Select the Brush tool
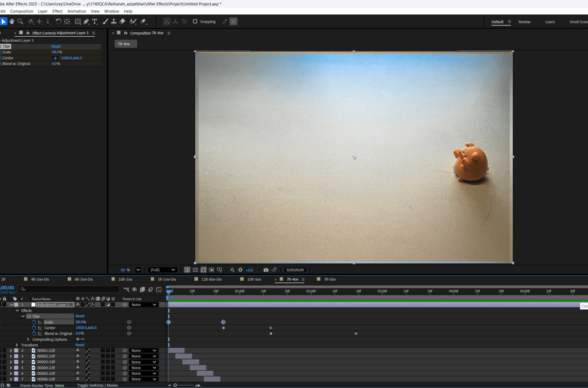Viewport: 588px width, 388px height. [106, 21]
